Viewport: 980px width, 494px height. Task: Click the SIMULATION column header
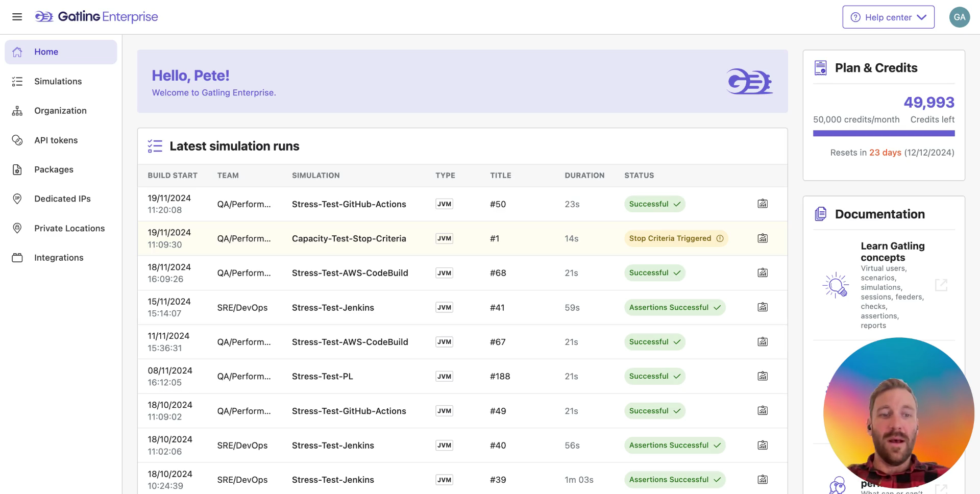[316, 176]
